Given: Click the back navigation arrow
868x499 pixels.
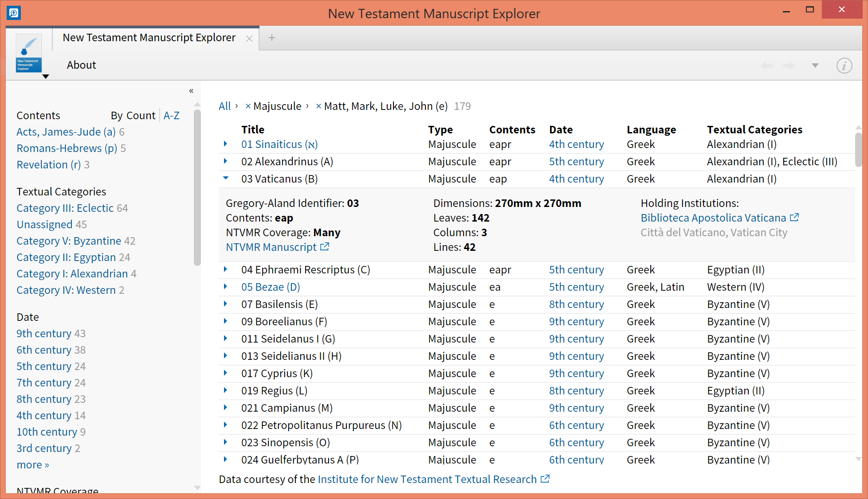Looking at the screenshot, I should pos(766,66).
